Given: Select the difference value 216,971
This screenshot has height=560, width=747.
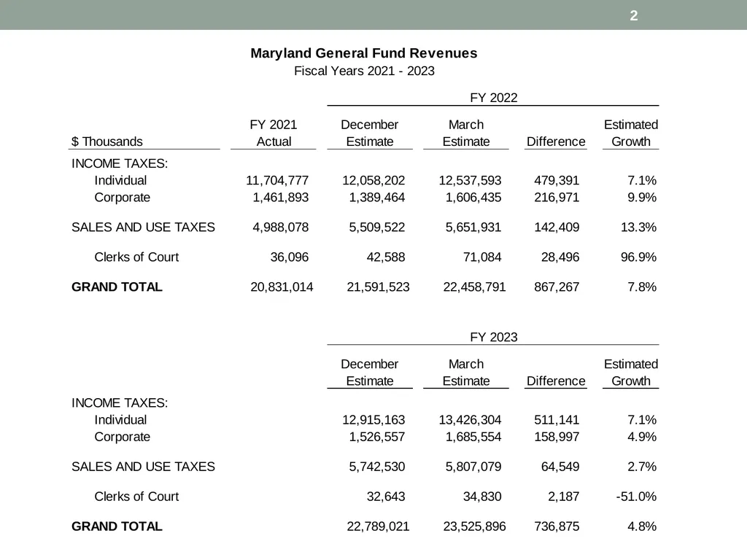Looking at the screenshot, I should tap(557, 198).
